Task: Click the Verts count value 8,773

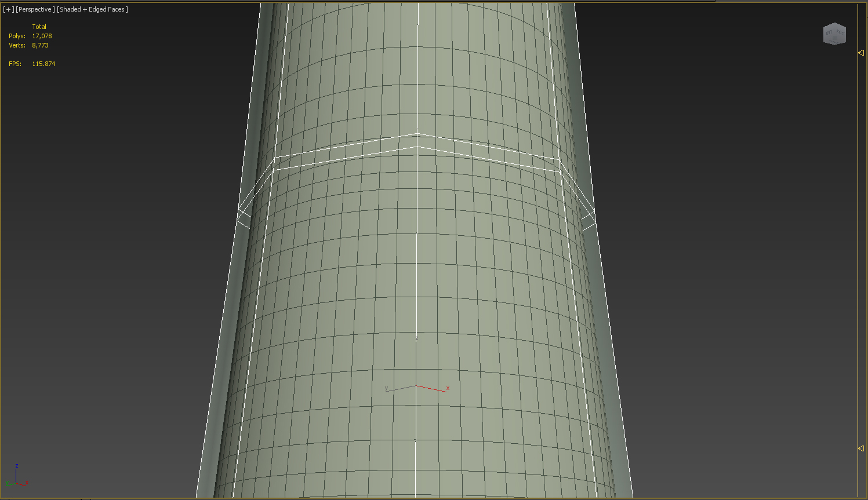Action: pos(40,45)
